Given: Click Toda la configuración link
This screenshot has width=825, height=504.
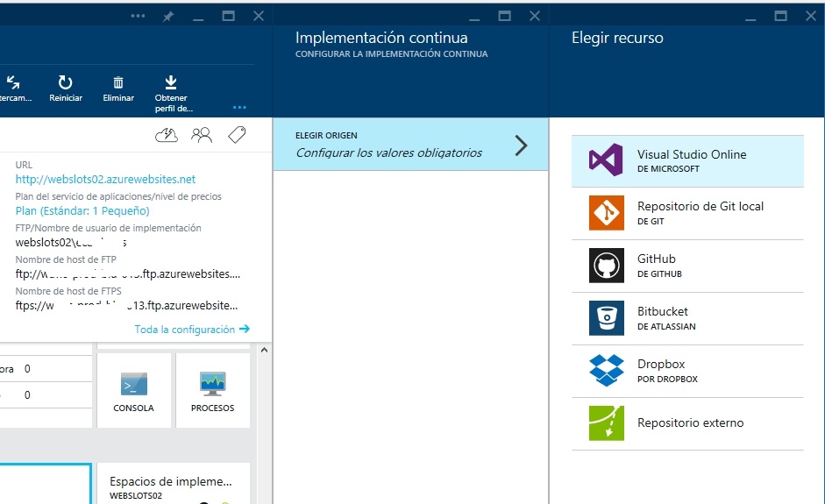Looking at the screenshot, I should click(x=192, y=330).
